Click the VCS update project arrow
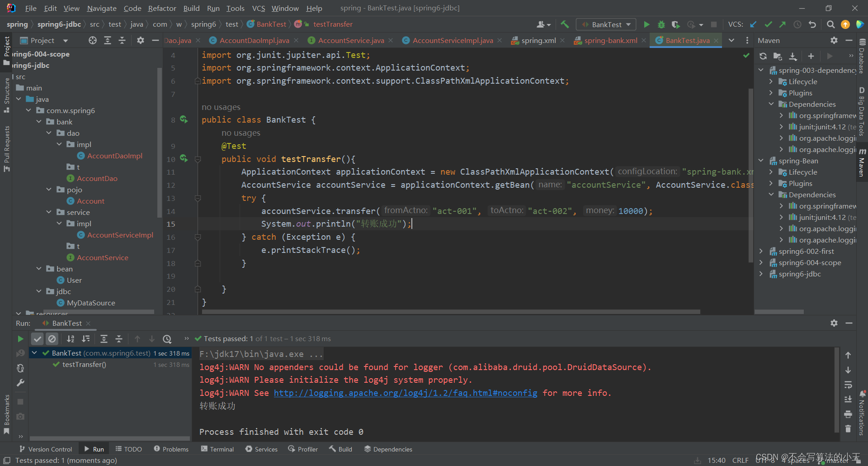The width and height of the screenshot is (868, 466). [753, 24]
